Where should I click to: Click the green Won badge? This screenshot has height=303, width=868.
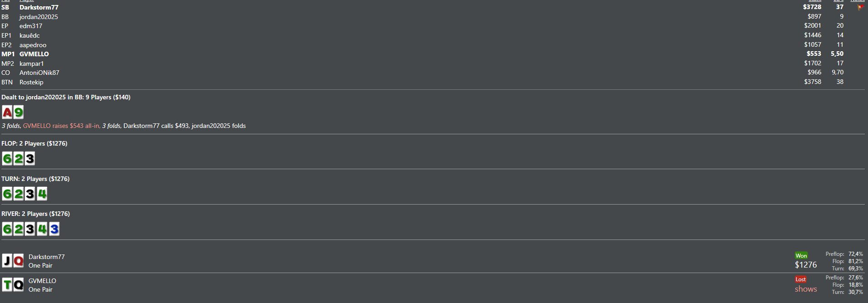pyautogui.click(x=801, y=255)
